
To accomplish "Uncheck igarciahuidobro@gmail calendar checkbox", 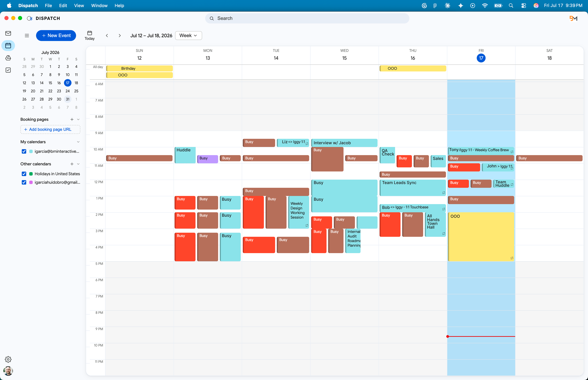I will (24, 182).
